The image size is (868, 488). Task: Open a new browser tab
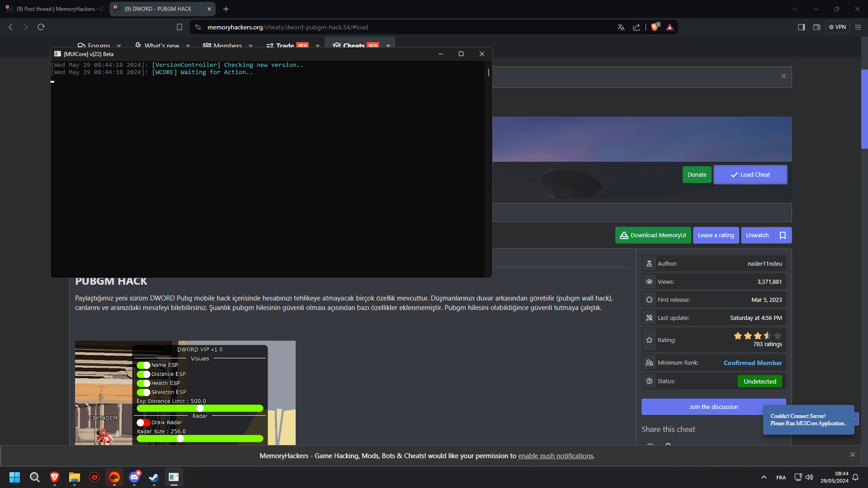click(x=226, y=9)
